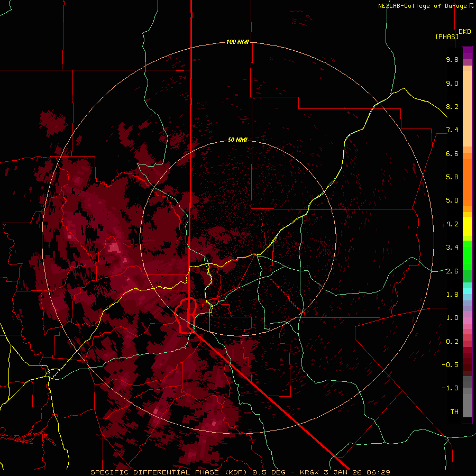Viewport: 476px width, 476px height.
Task: Click the 5.8 scale label
Action: 452,177
